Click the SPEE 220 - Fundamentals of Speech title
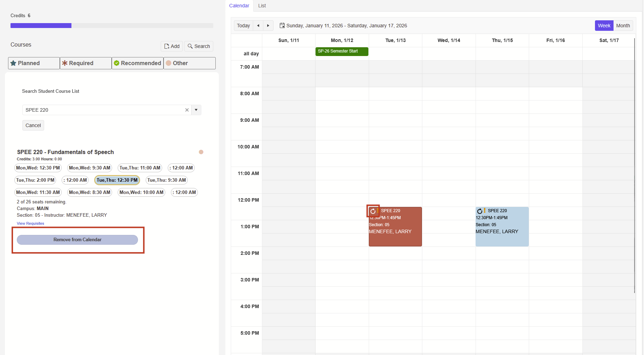The width and height of the screenshot is (644, 355). 65,152
